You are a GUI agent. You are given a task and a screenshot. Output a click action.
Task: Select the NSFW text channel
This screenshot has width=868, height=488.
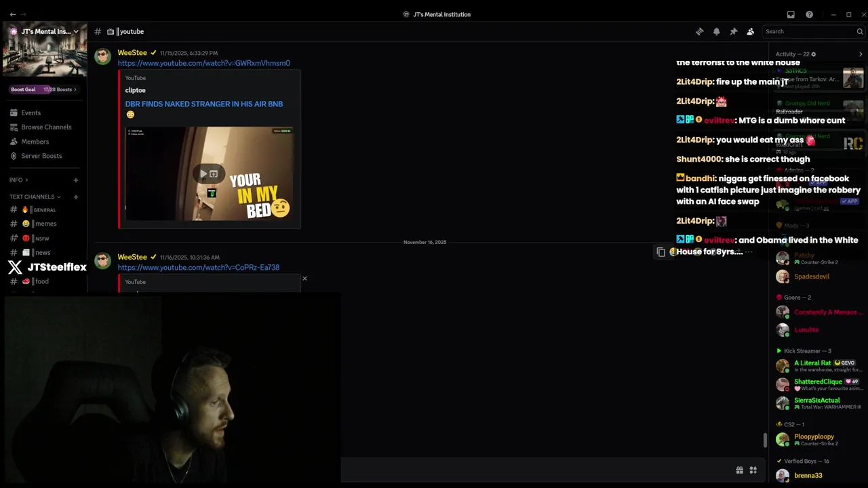click(x=43, y=239)
